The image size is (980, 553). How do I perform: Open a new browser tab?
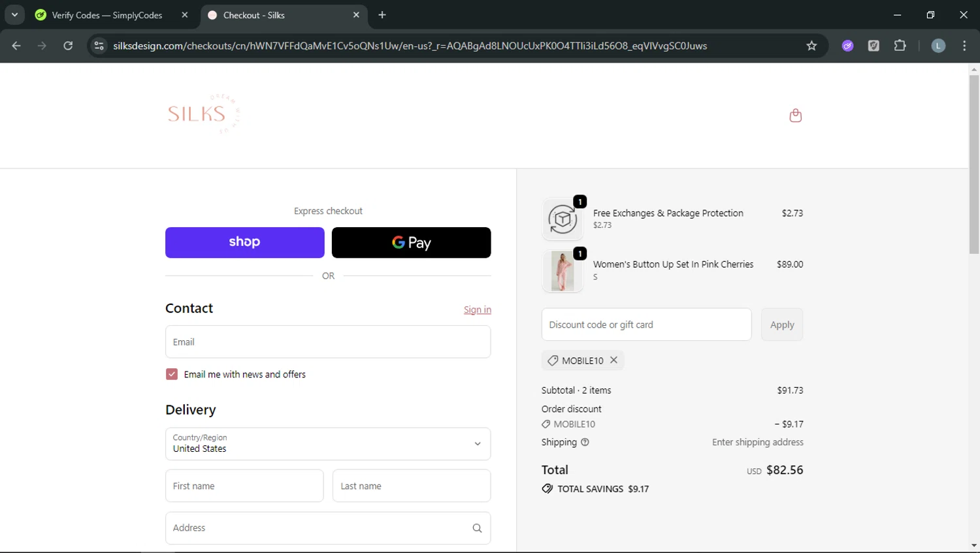tap(382, 15)
